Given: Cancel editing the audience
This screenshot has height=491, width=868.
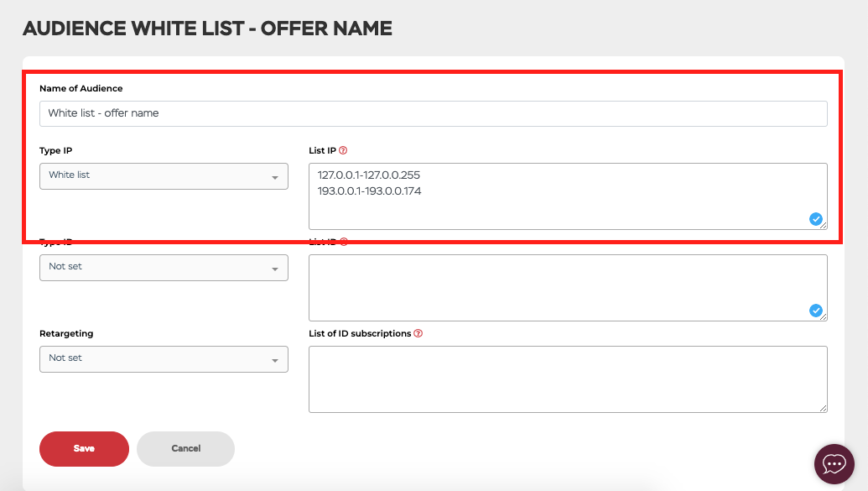Looking at the screenshot, I should 185,449.
